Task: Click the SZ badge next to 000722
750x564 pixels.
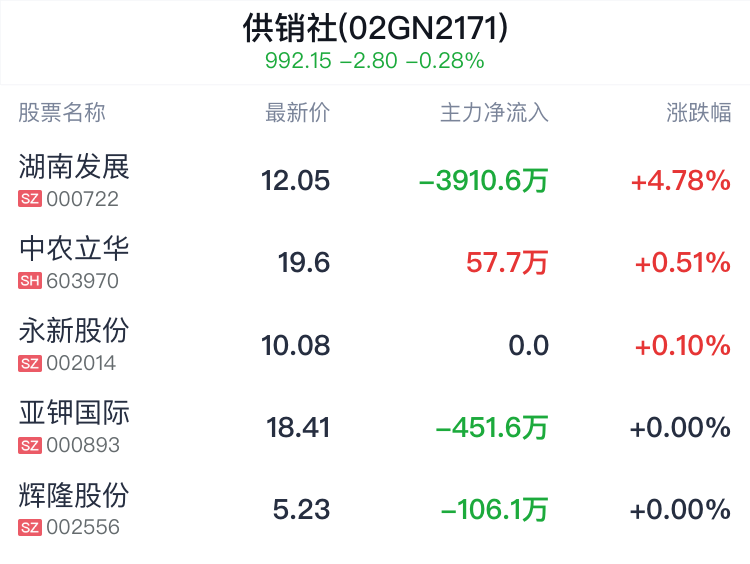Action: [30, 199]
